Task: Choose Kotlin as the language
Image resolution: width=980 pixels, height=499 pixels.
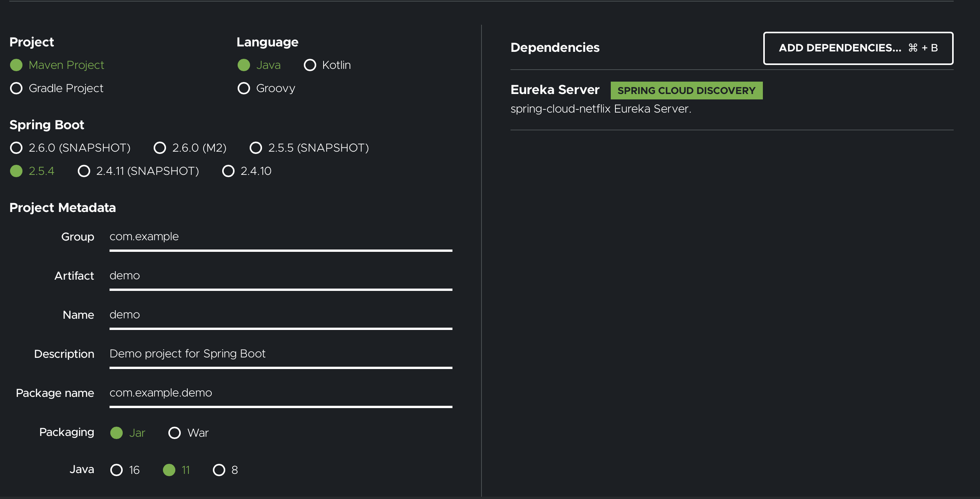Action: coord(310,65)
